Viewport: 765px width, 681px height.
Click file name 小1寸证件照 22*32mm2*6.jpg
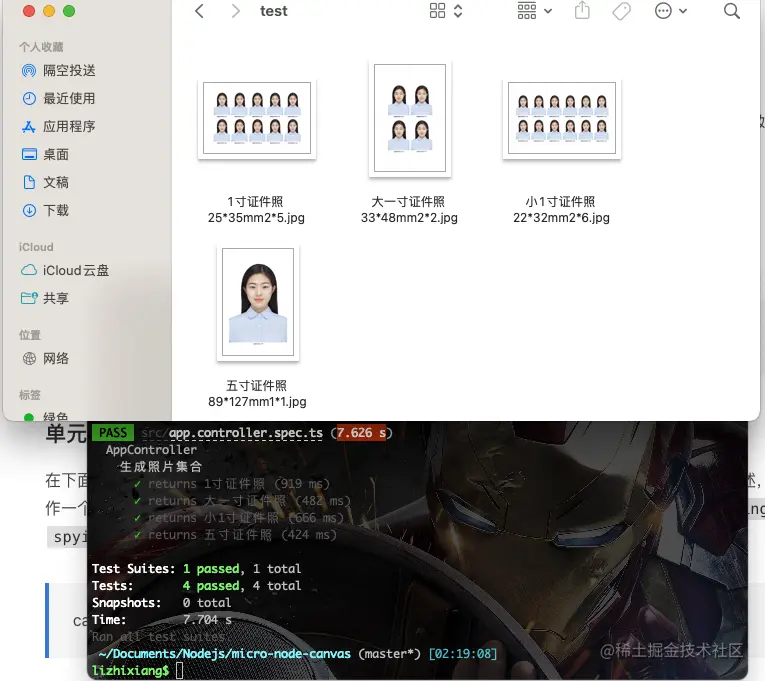(x=561, y=210)
